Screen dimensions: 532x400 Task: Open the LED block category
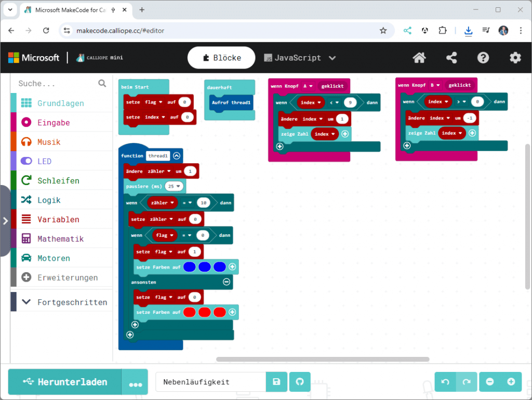click(x=46, y=161)
